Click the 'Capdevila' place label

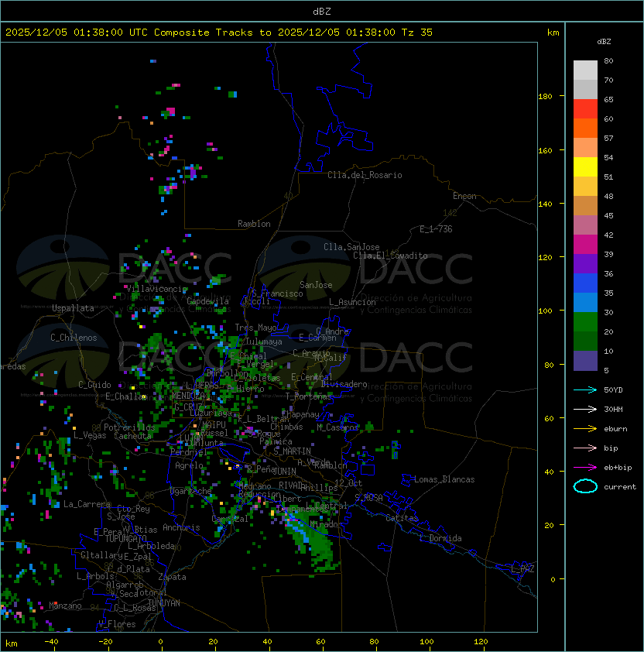click(208, 301)
